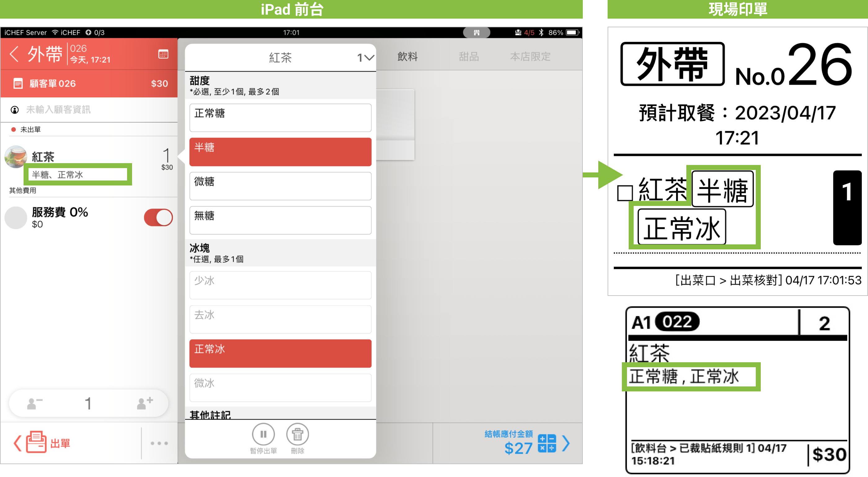868x477 pixels.
Task: Open 顧客單 026 receipt row
Action: (89, 84)
